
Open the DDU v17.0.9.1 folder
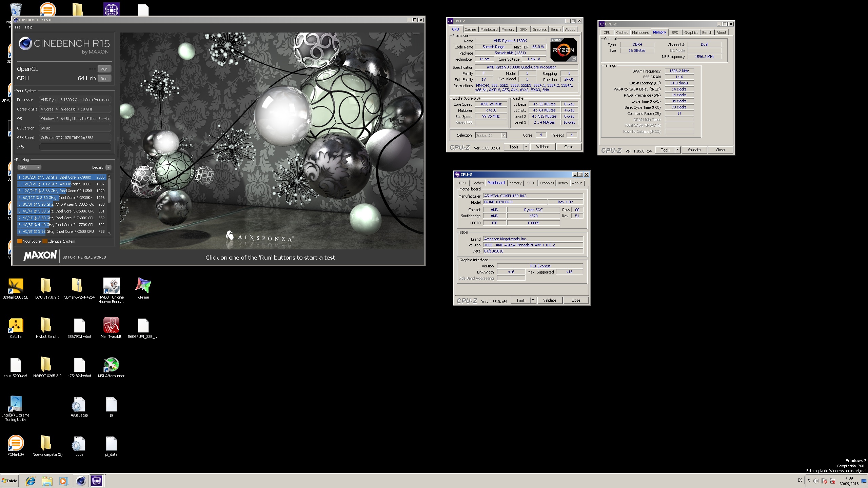47,288
